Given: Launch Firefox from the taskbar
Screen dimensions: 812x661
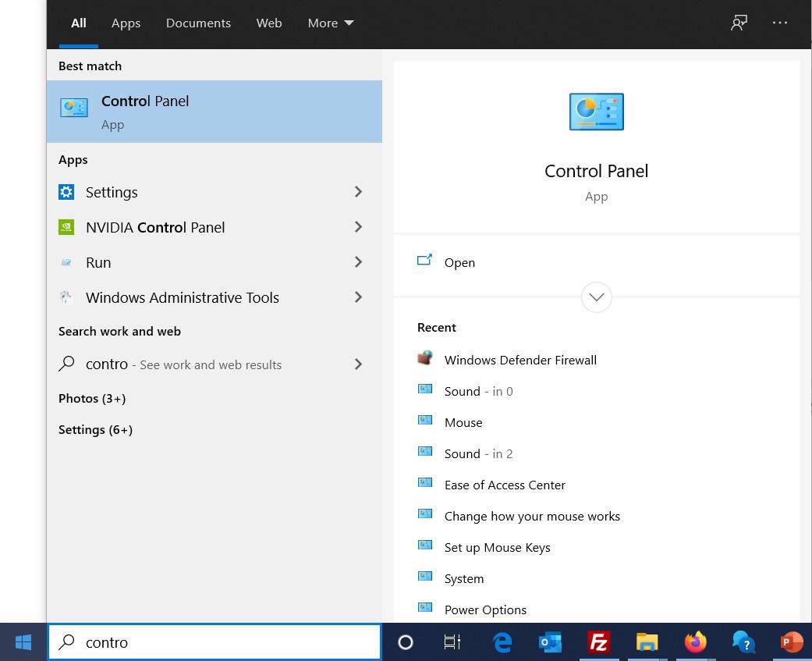Looking at the screenshot, I should (695, 642).
